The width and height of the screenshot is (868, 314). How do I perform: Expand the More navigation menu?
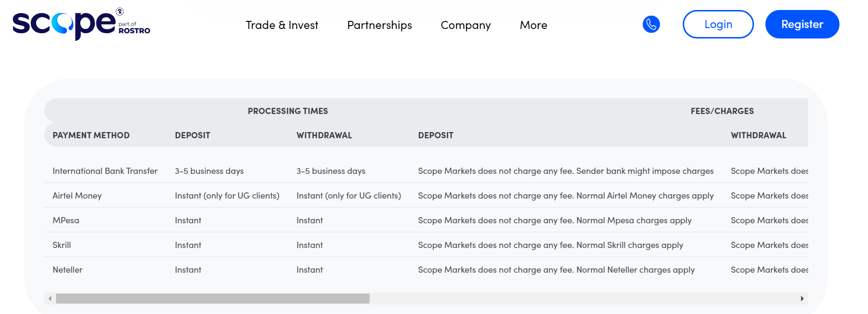pos(533,25)
